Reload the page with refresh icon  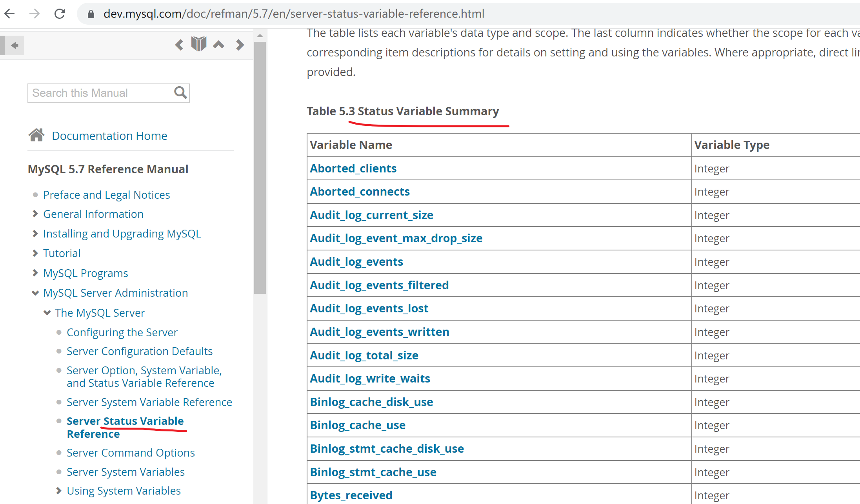pyautogui.click(x=60, y=14)
